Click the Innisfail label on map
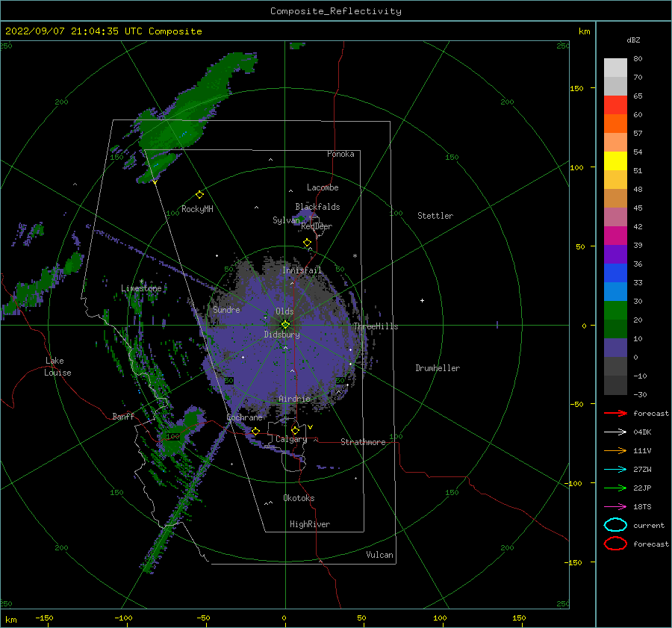Image resolution: width=672 pixels, height=628 pixels. [302, 270]
